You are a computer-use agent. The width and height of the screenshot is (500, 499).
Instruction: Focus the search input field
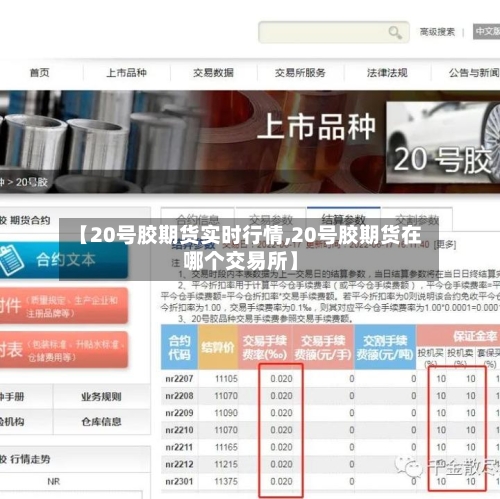pyautogui.click(x=334, y=32)
